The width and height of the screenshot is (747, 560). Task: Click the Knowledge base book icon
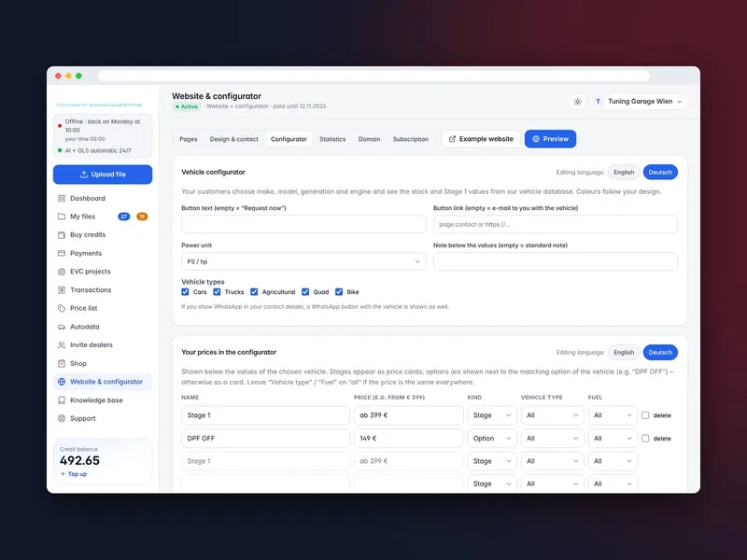click(62, 400)
